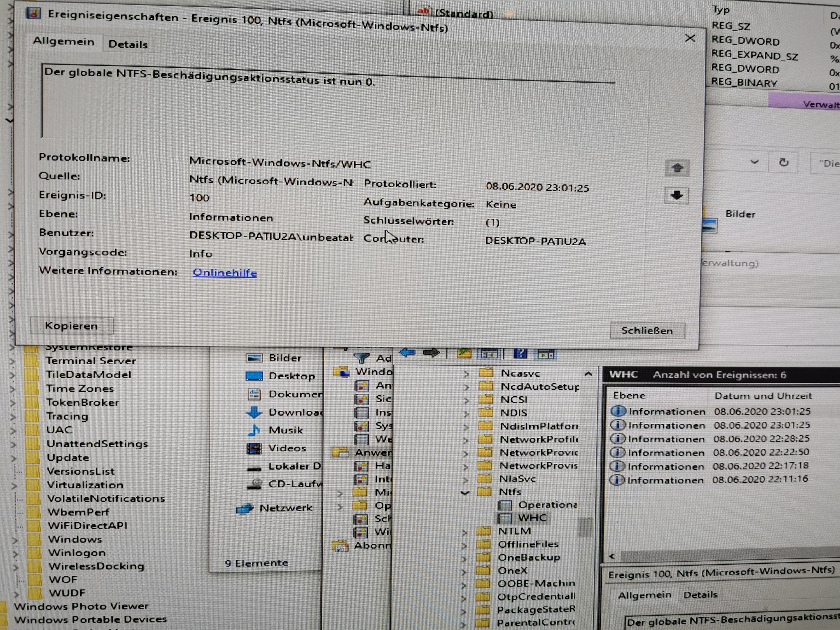
Task: Open the NCSI folder icon
Action: [x=486, y=399]
